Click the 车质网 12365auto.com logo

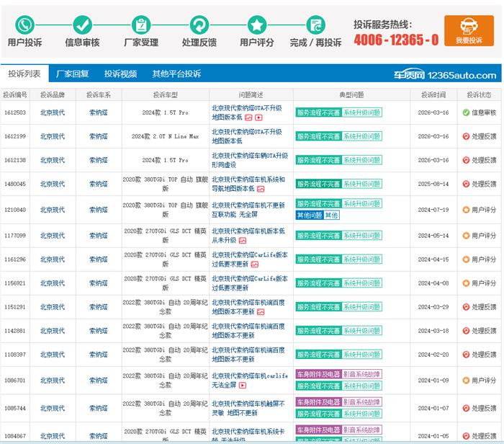point(444,75)
